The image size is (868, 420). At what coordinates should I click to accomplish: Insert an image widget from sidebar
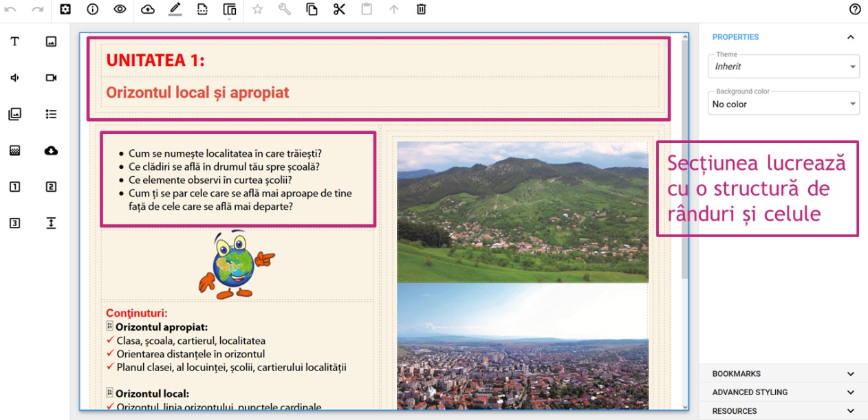[51, 41]
